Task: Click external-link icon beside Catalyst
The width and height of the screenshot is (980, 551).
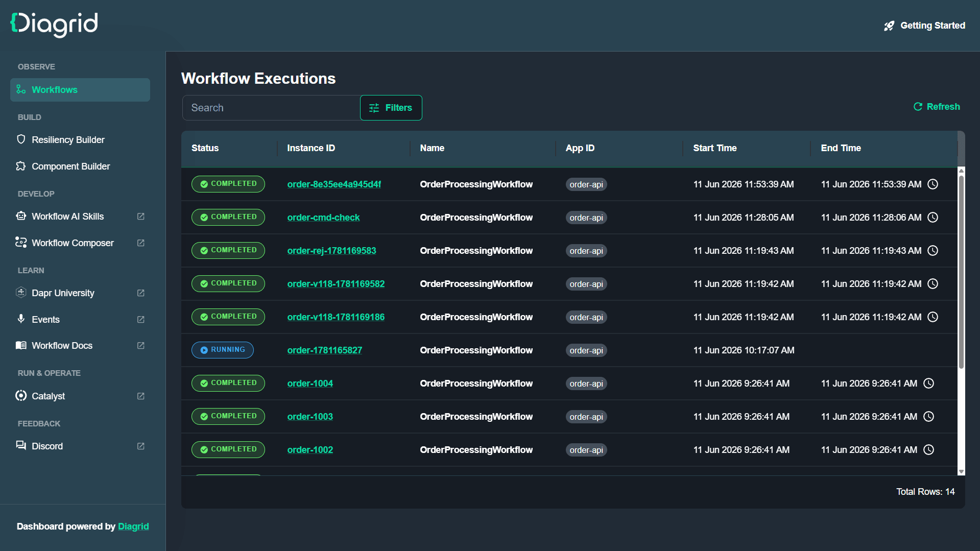Action: pyautogui.click(x=141, y=396)
